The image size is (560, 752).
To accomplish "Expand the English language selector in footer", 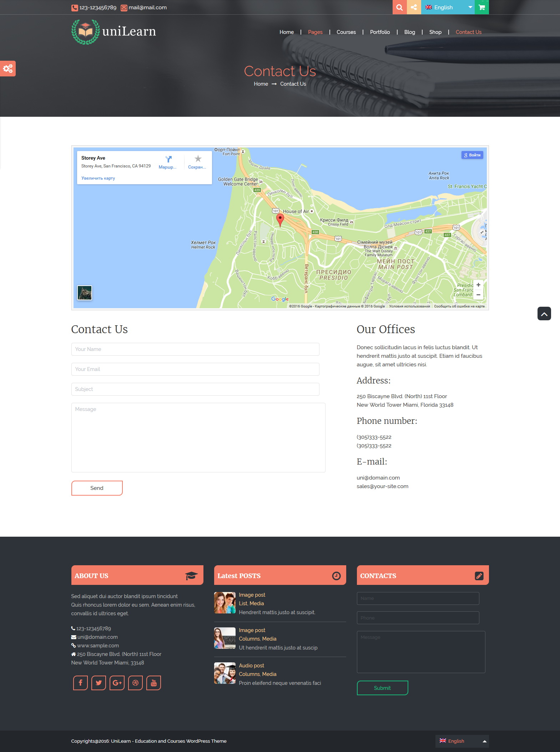I will click(462, 741).
